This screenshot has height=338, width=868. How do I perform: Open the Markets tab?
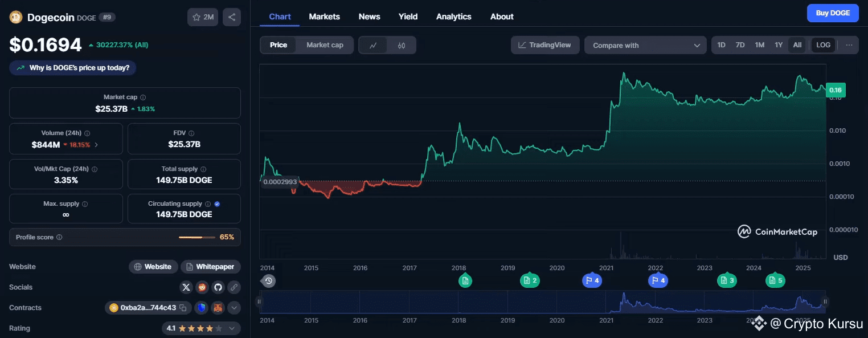coord(324,17)
